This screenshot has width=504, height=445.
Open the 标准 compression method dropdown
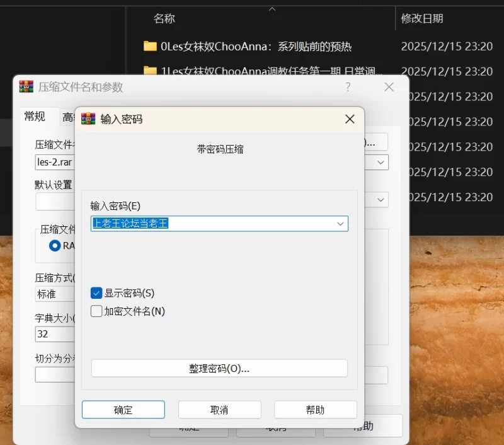[55, 294]
